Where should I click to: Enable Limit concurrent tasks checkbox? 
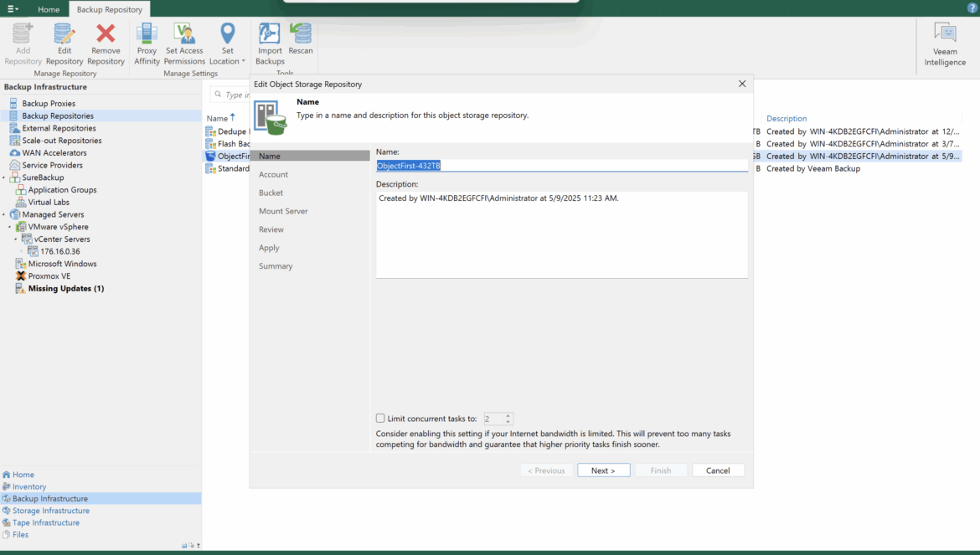point(380,419)
